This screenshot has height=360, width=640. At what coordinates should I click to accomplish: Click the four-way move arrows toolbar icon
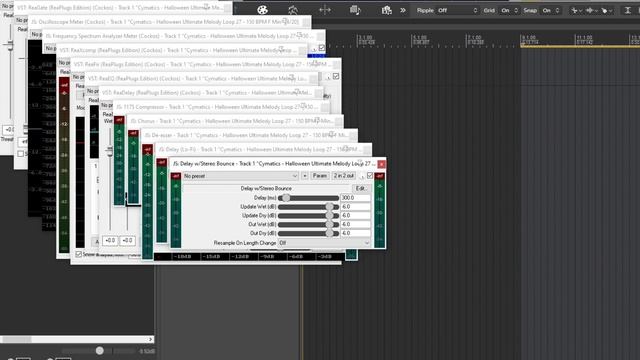(325, 10)
